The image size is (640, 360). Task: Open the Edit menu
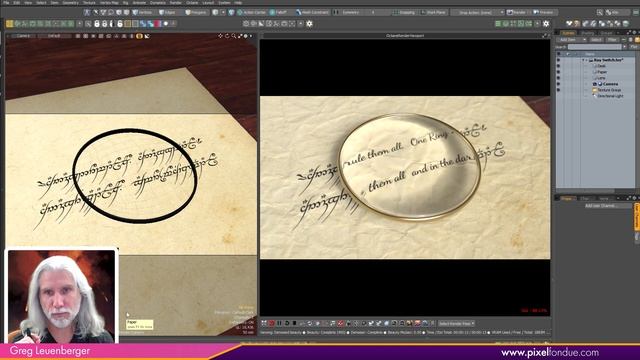(x=17, y=2)
